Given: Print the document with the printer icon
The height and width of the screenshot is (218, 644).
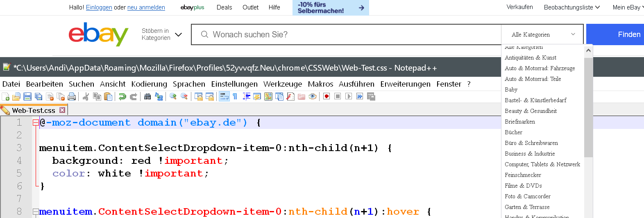Looking at the screenshot, I should pyautogui.click(x=72, y=96).
